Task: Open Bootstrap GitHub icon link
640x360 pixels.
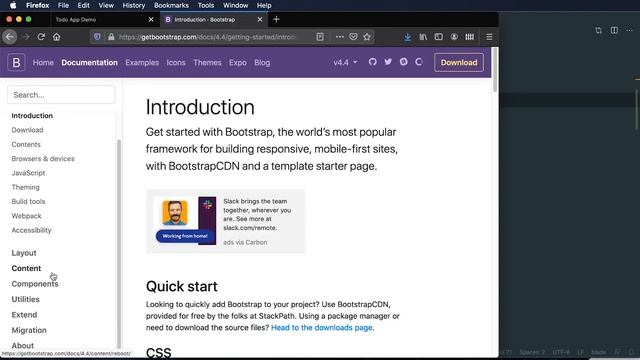Action: (372, 62)
